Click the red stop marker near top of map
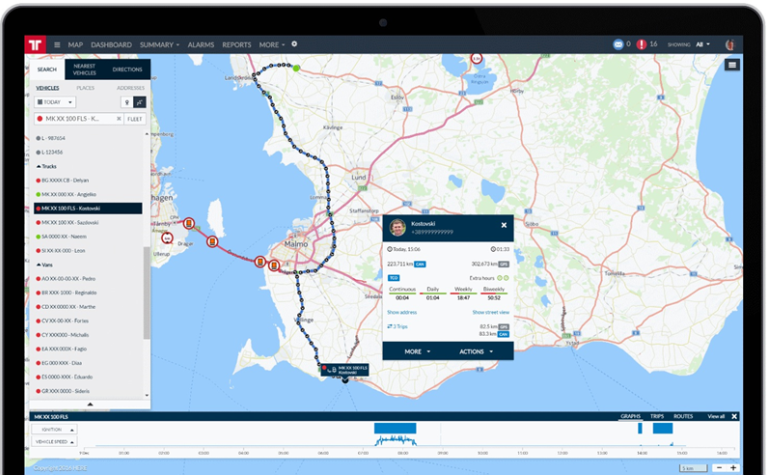This screenshot has width=767, height=475. [476, 58]
